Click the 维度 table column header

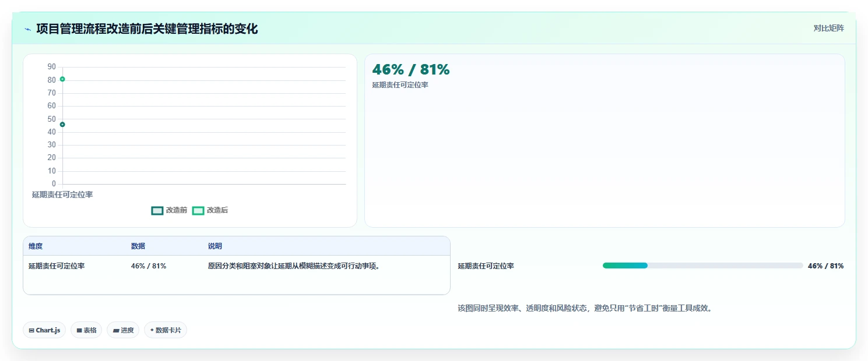36,246
